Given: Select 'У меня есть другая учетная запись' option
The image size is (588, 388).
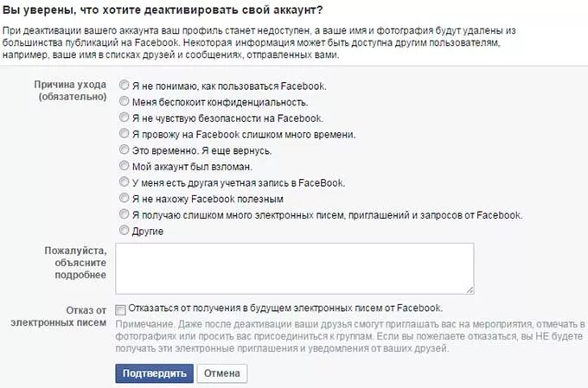Looking at the screenshot, I should pyautogui.click(x=124, y=181).
